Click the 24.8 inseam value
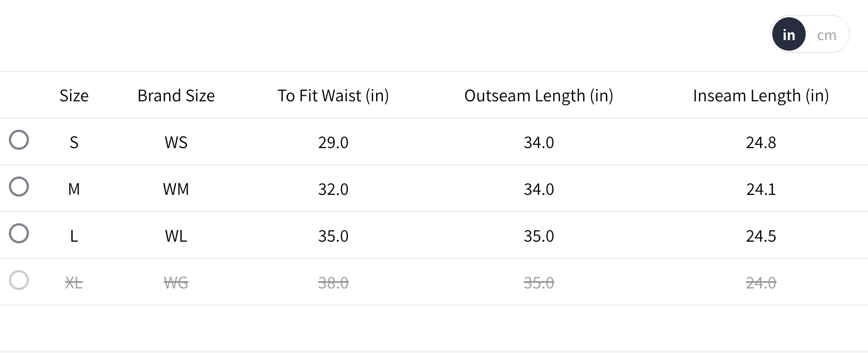Screen dimensions: 868x353 761,143
